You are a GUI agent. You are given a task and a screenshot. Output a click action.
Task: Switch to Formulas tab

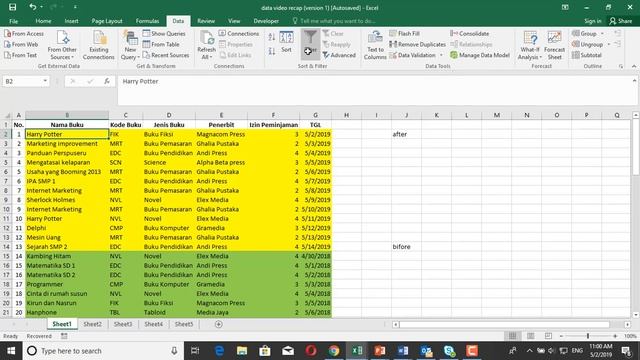pos(147,21)
